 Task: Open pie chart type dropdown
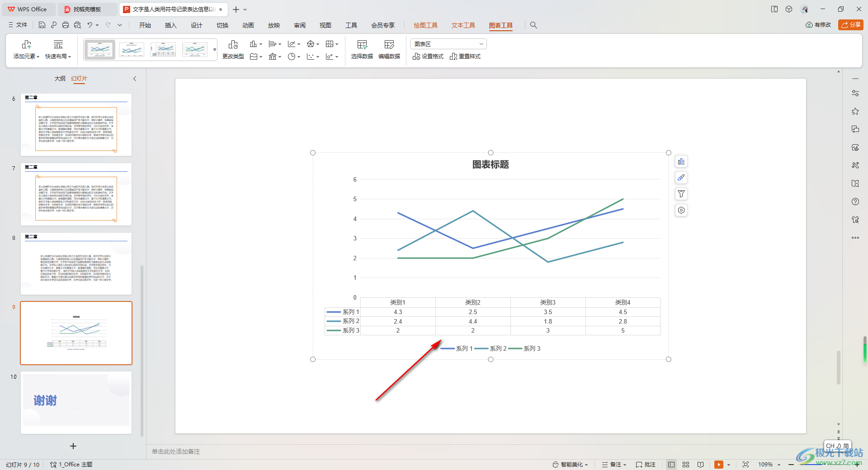pos(294,56)
